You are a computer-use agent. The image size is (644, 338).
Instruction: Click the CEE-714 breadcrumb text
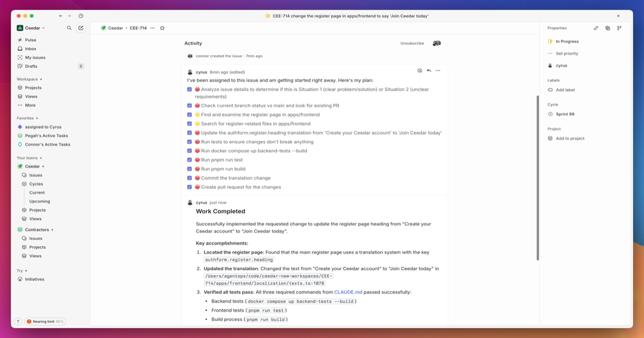[138, 28]
